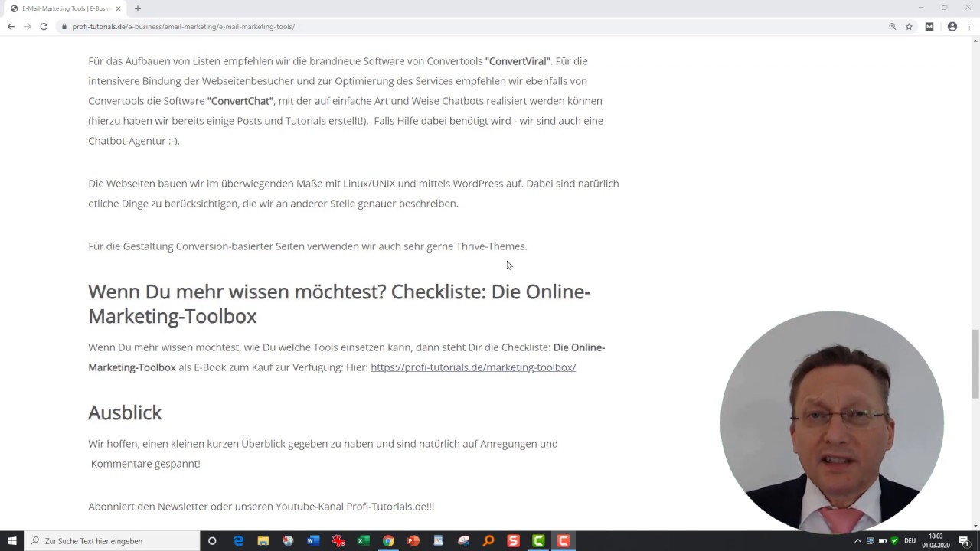Open Chrome three-dot menu
This screenshot has width=980, height=551.
pos(969,26)
